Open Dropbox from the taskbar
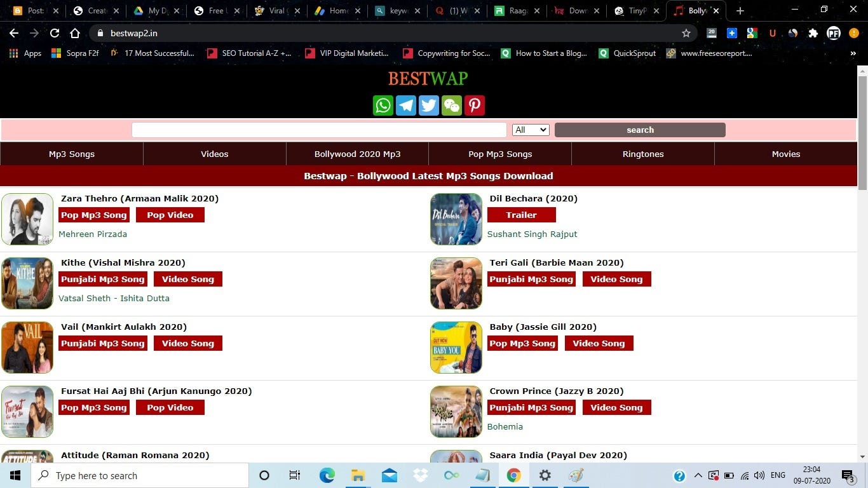The height and width of the screenshot is (488, 868). point(421,475)
